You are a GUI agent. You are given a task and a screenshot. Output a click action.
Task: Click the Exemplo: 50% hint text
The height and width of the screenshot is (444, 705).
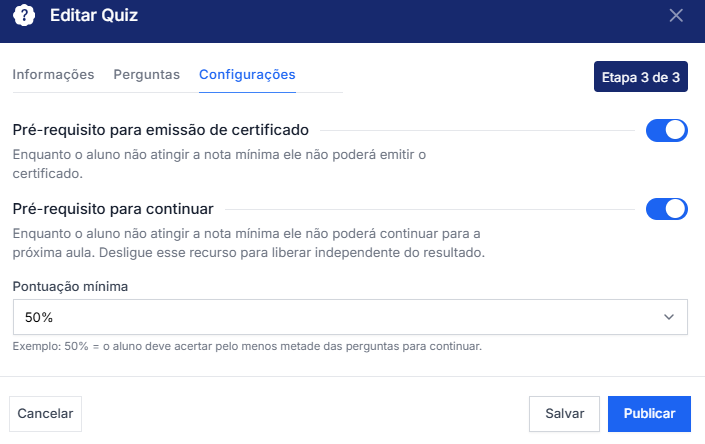(x=247, y=347)
